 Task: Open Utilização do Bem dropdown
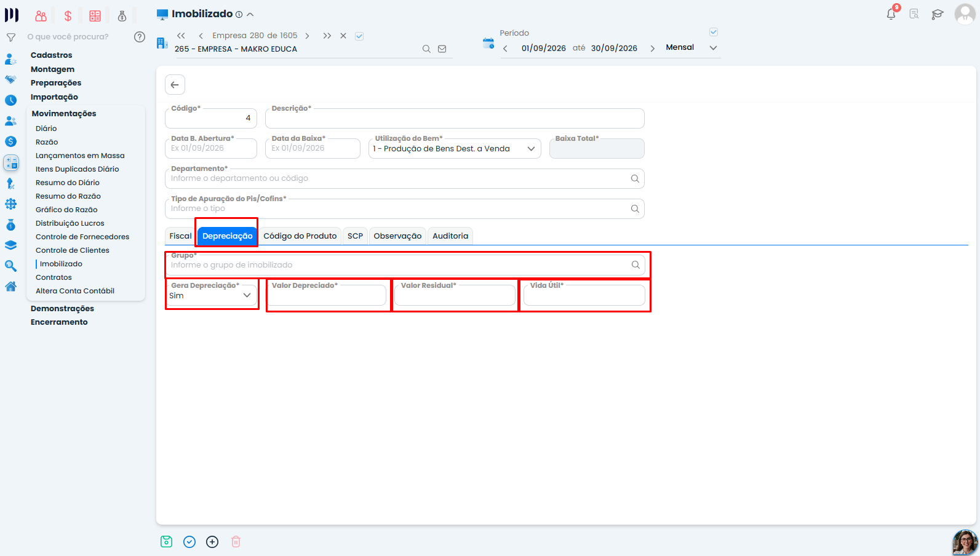[455, 149]
